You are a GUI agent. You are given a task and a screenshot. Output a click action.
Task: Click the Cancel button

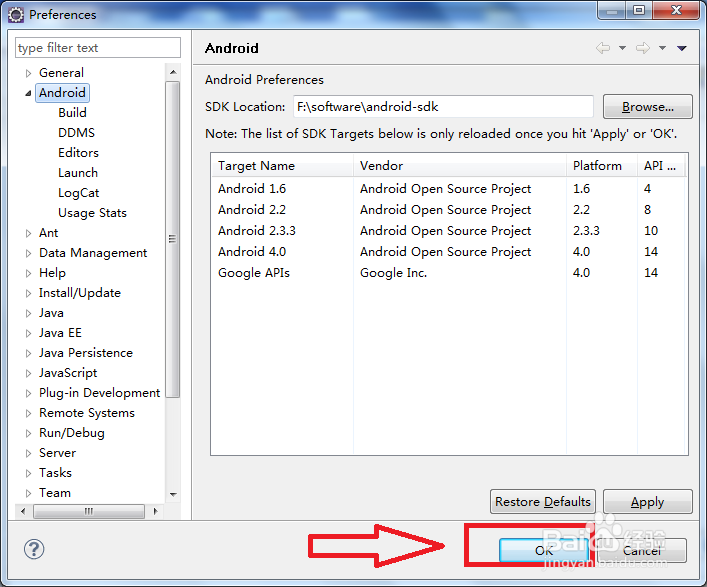[642, 550]
